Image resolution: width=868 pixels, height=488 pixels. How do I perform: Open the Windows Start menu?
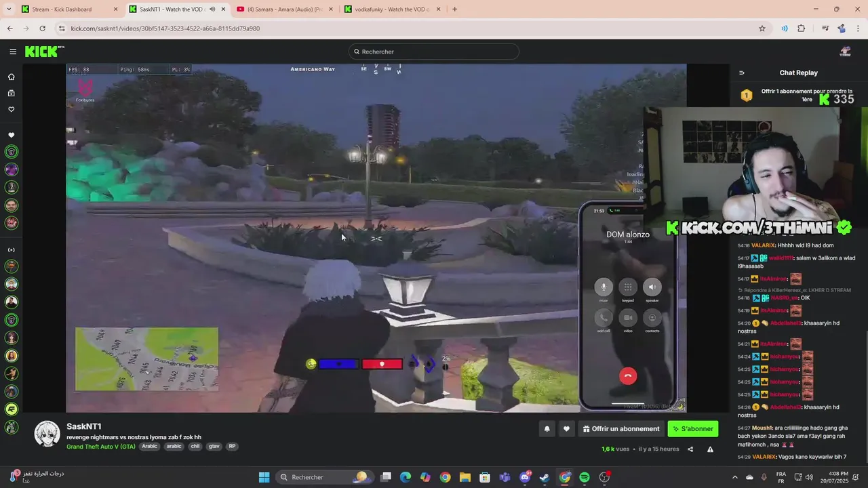coord(264,477)
